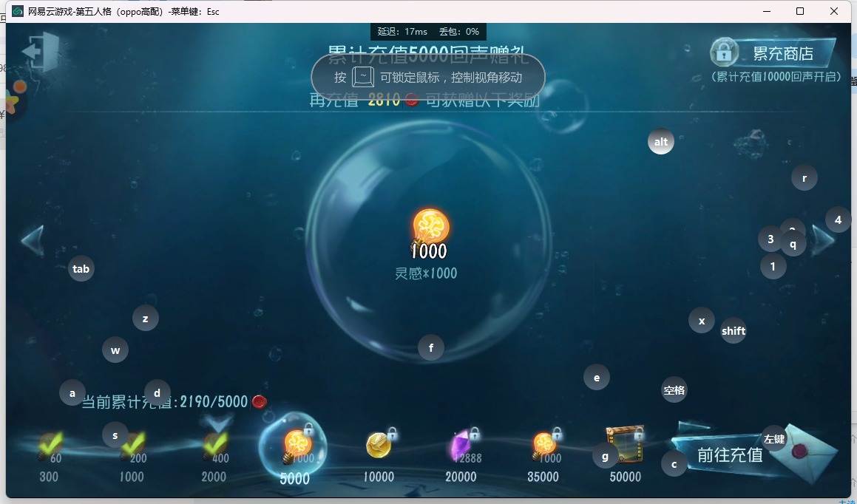Click the cloud gaming app icon in title bar
This screenshot has height=504, width=857.
point(18,11)
